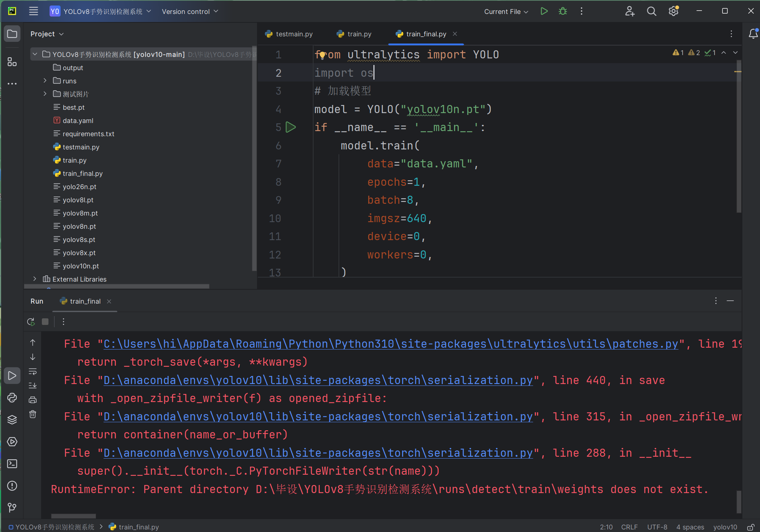Switch to train.py editor tab

(354, 34)
